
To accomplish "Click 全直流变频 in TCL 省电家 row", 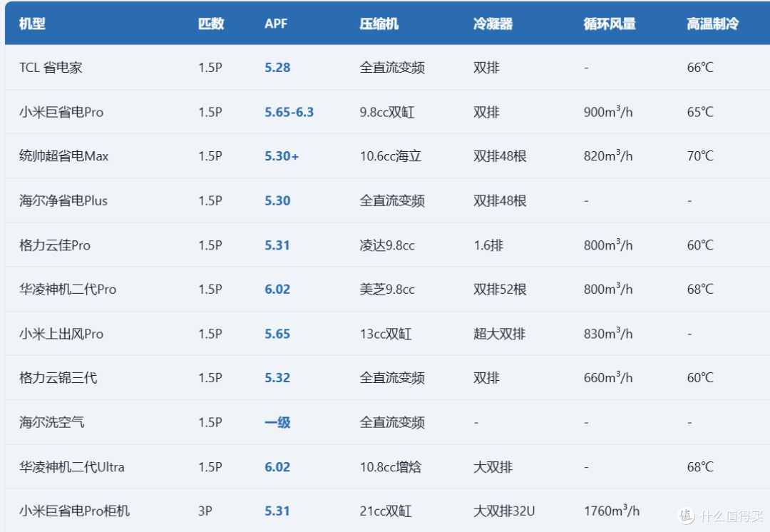I will coord(392,67).
